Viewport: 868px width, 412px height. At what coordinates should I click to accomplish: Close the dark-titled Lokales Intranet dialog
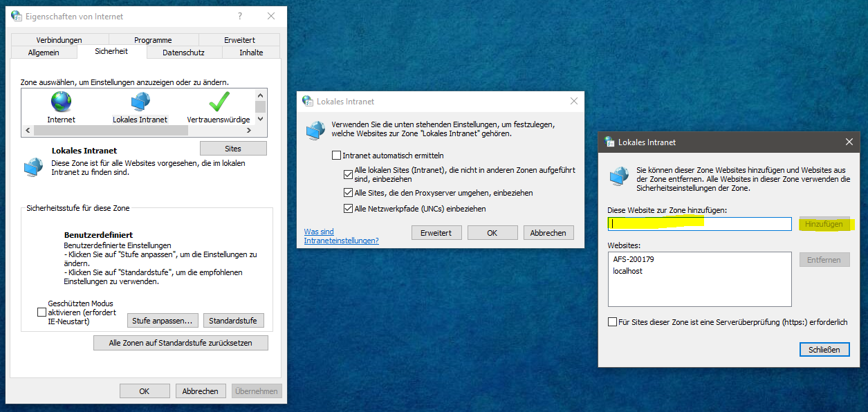[849, 142]
